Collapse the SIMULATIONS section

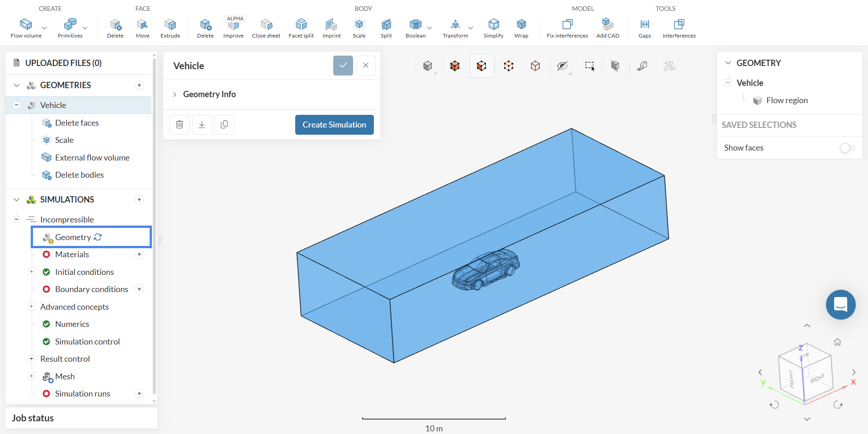(x=17, y=199)
